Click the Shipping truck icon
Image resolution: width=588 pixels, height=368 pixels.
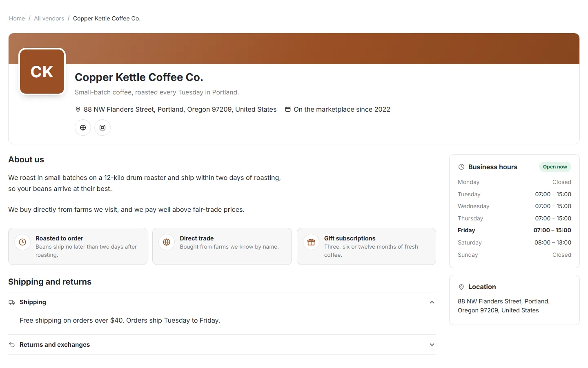coord(12,302)
